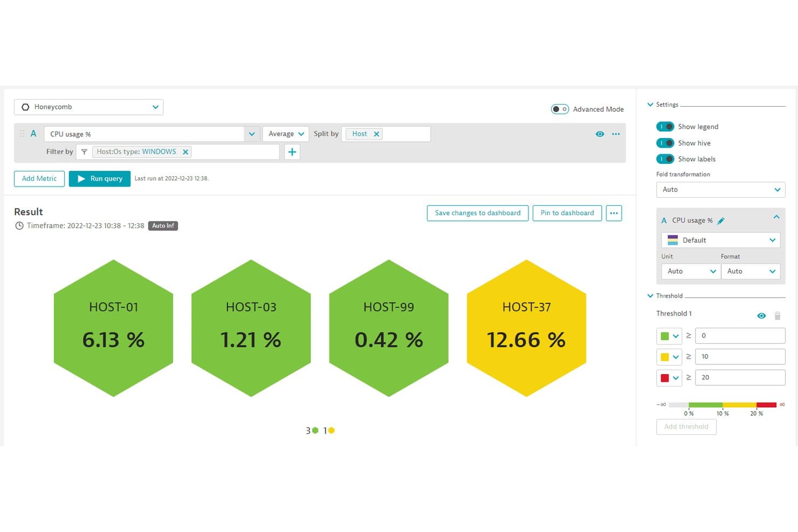Viewport: 798px width, 532px height.
Task: Click the threshold value field containing 0
Action: (740, 336)
